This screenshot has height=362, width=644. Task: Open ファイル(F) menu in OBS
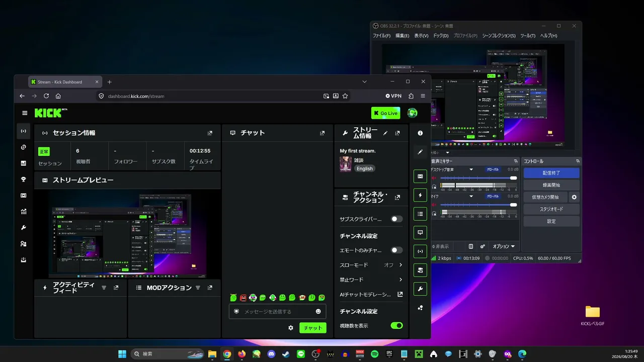tap(381, 36)
